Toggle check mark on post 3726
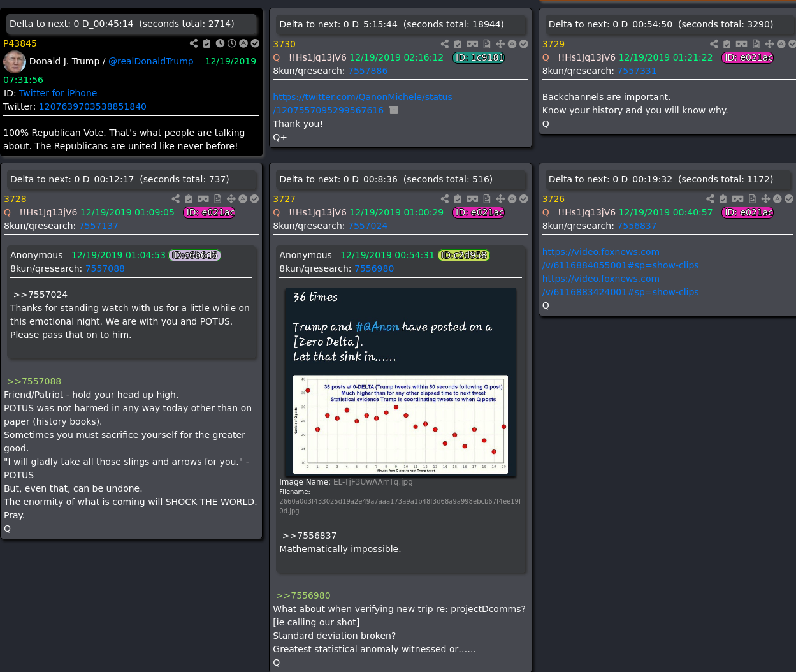The height and width of the screenshot is (672, 796). click(x=790, y=199)
